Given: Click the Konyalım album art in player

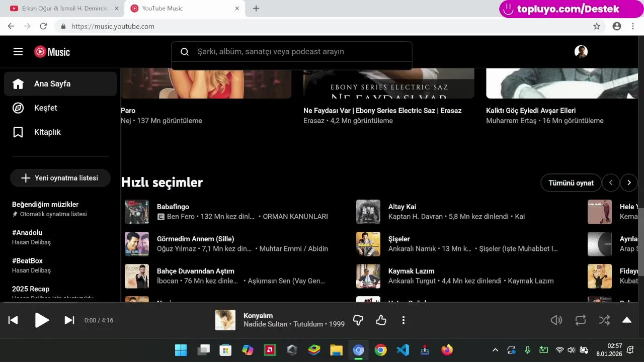Looking at the screenshot, I should click(225, 320).
